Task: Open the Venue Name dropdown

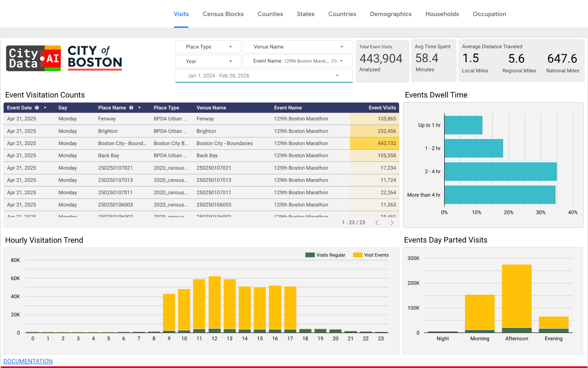Action: (x=298, y=47)
